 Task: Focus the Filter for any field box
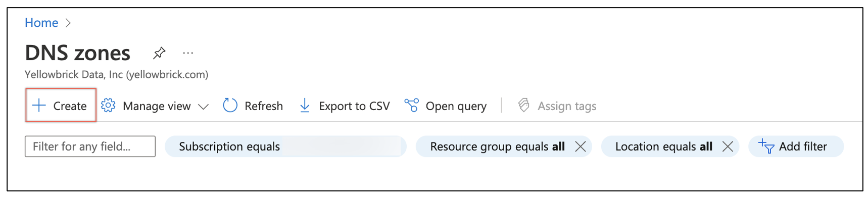90,146
